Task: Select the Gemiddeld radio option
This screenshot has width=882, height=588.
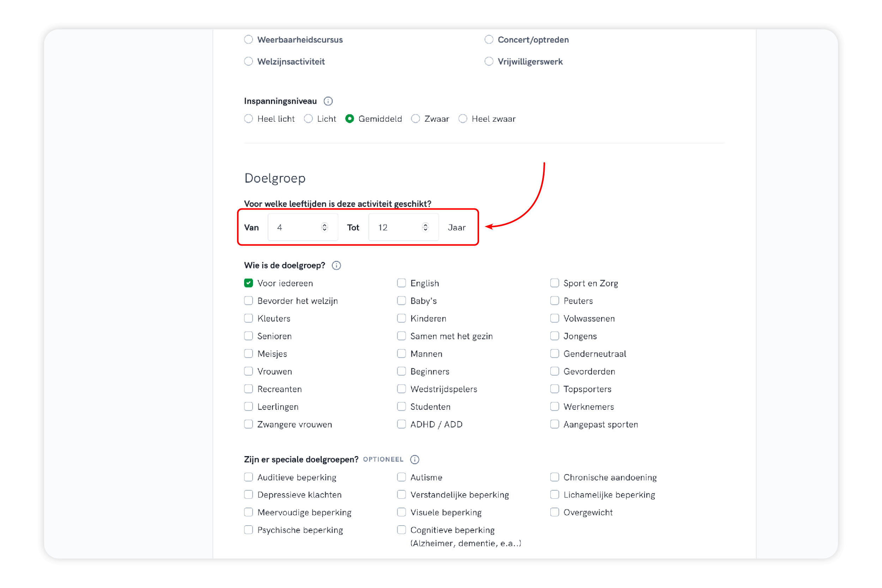Action: [x=350, y=119]
